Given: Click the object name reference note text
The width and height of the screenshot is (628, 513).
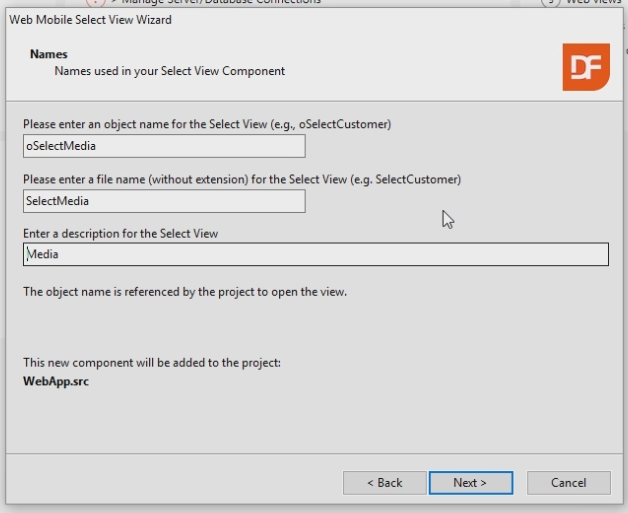Looking at the screenshot, I should [x=185, y=292].
